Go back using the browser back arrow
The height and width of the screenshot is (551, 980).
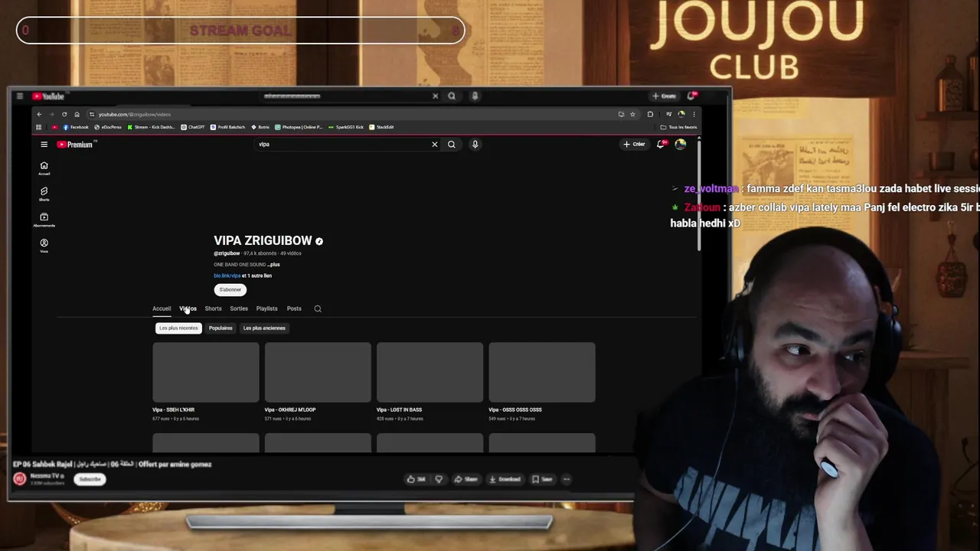coord(39,114)
